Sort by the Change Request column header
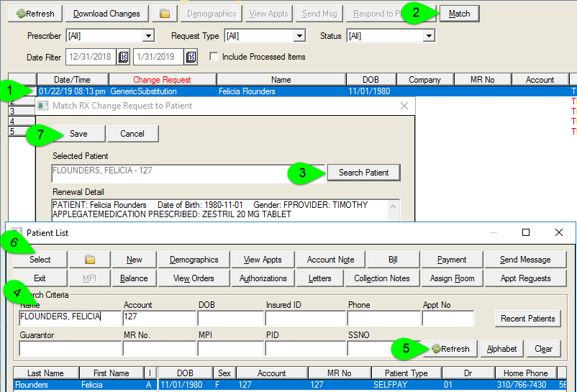 [161, 80]
